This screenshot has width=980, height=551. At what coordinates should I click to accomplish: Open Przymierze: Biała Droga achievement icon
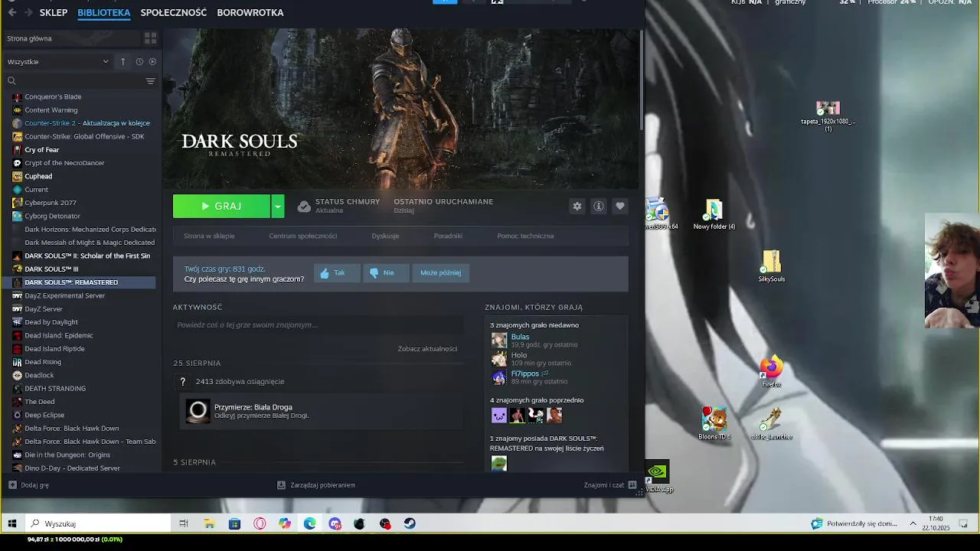pyautogui.click(x=198, y=411)
